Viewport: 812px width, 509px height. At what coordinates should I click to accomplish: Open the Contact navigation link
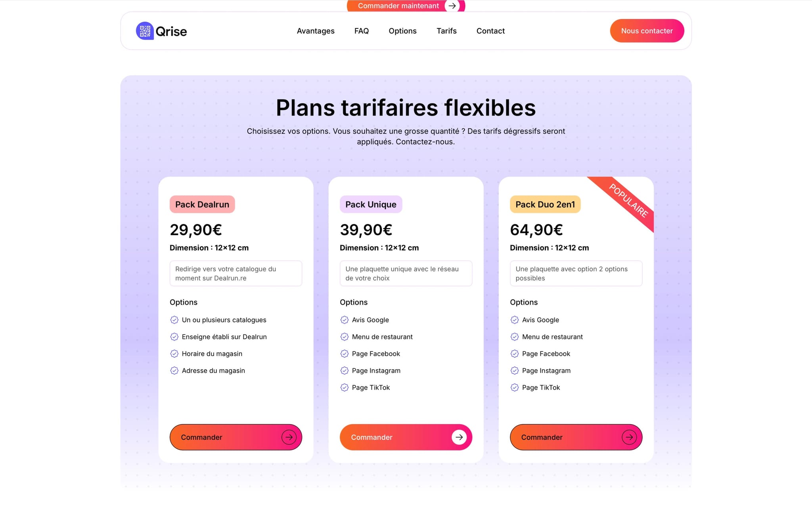(490, 31)
